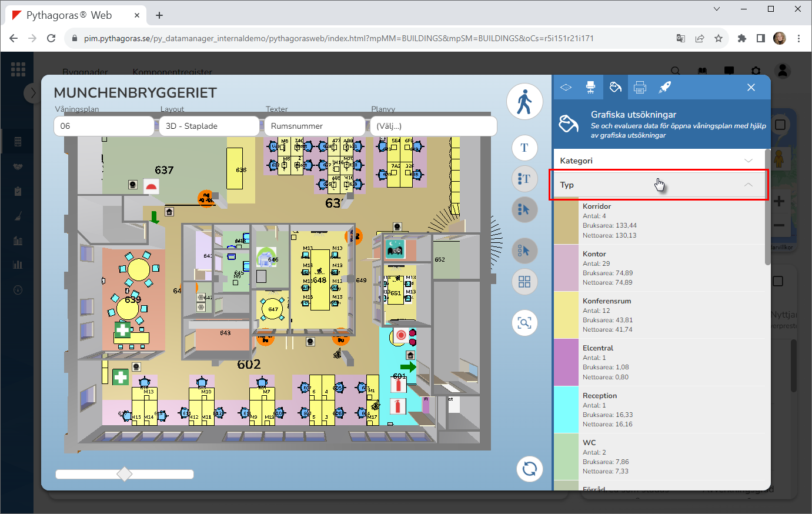Open the Texter dropdown showing Rumsnummer
The width and height of the screenshot is (812, 514).
click(315, 126)
